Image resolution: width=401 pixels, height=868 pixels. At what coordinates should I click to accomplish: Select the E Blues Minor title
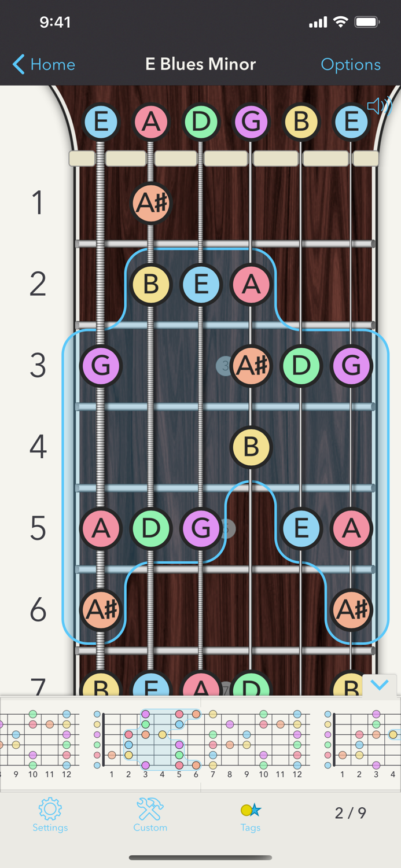[x=200, y=64]
